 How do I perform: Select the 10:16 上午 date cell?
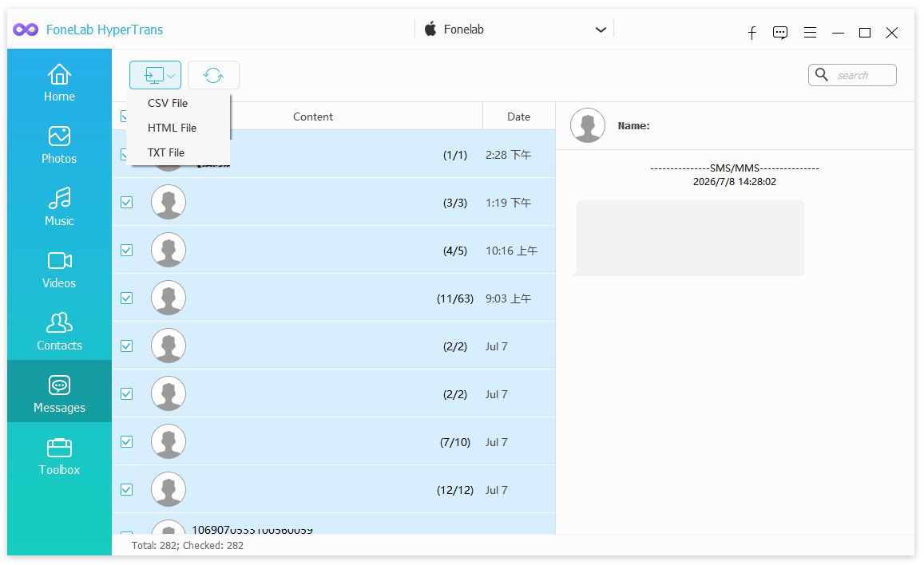pyautogui.click(x=511, y=251)
